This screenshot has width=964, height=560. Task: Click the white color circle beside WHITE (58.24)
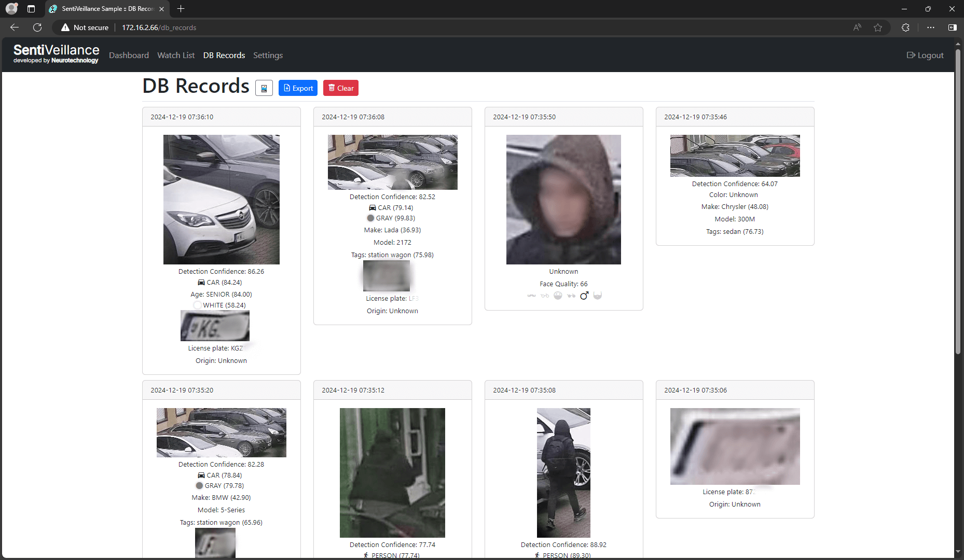(197, 305)
